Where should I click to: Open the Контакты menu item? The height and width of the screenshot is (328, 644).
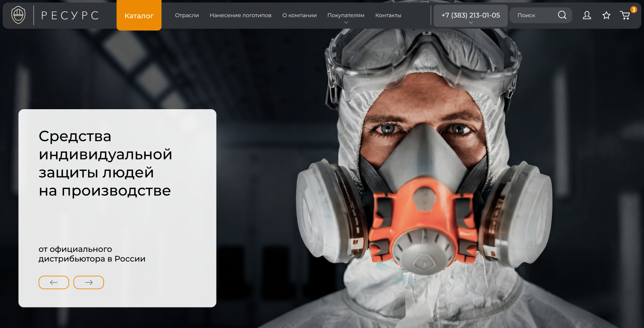click(x=388, y=15)
